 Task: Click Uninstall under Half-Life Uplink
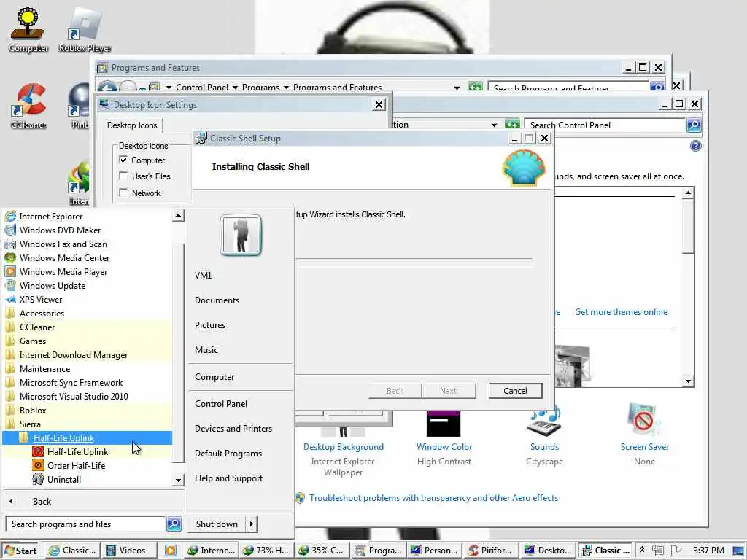coord(64,479)
